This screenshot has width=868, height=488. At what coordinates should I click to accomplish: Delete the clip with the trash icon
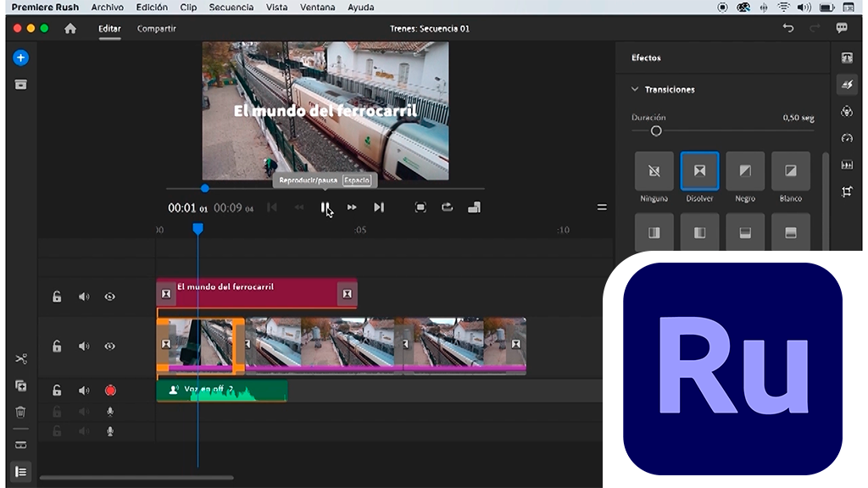pyautogui.click(x=21, y=412)
